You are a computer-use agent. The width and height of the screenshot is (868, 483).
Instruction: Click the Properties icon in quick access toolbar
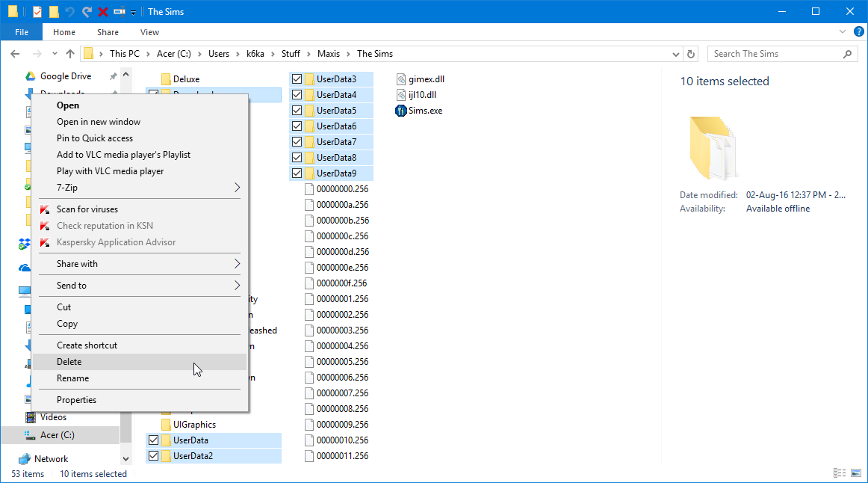[37, 12]
